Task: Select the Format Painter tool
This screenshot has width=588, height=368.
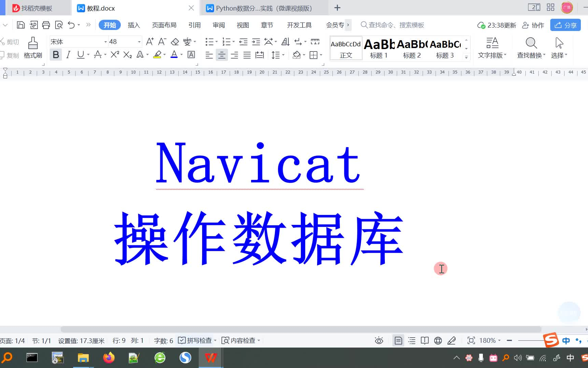Action: [x=33, y=48]
